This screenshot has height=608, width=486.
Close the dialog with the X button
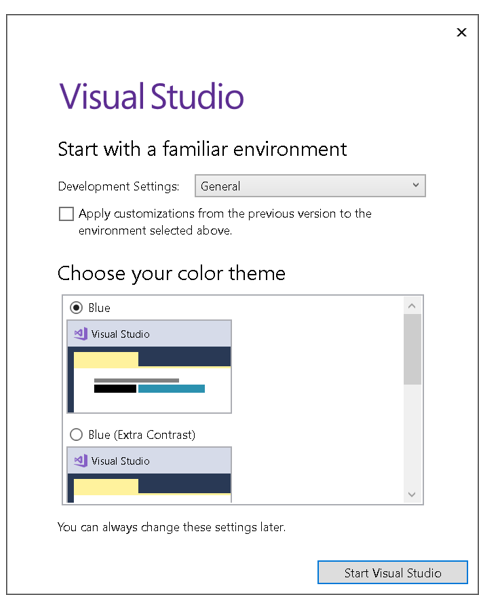point(462,32)
